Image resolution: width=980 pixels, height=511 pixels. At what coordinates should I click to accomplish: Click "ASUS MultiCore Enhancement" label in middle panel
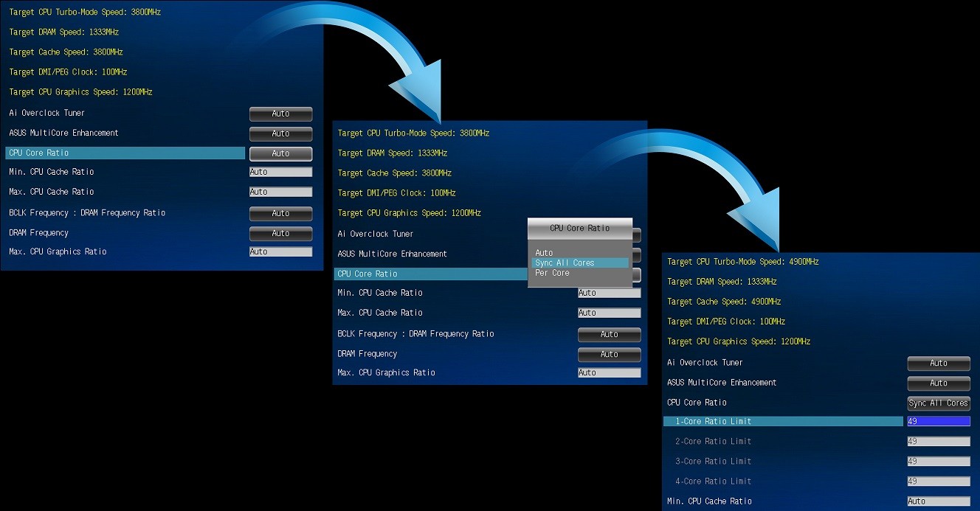392,254
